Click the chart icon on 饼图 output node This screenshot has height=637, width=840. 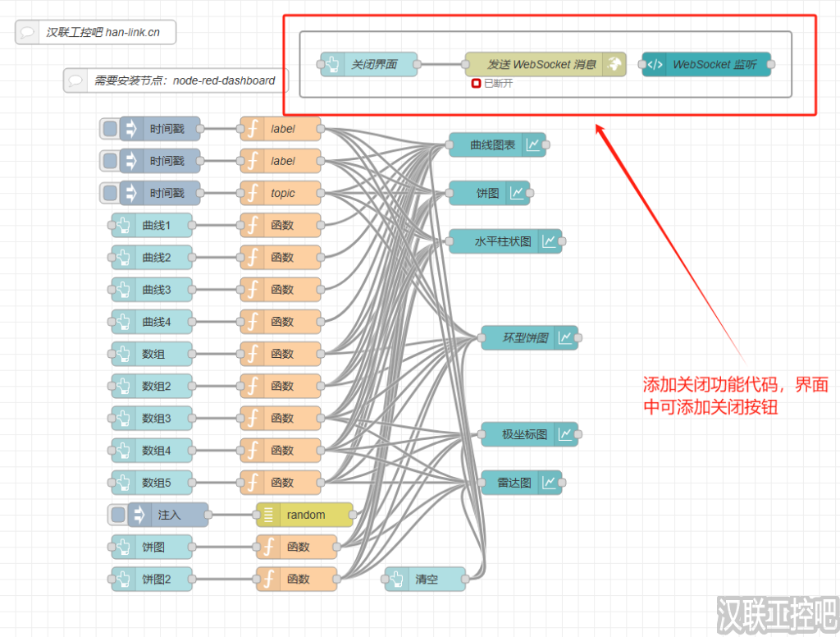518,194
